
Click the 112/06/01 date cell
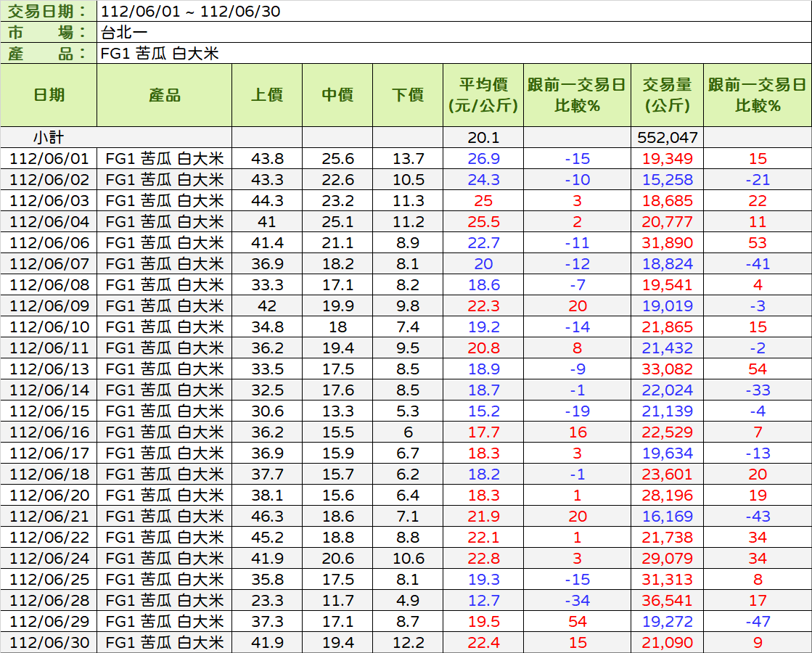pos(49,158)
